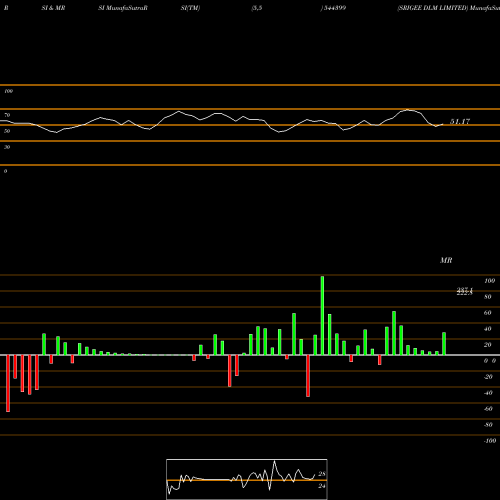Click the SI(TM) header text
500x500 pixels.
pos(190,8)
